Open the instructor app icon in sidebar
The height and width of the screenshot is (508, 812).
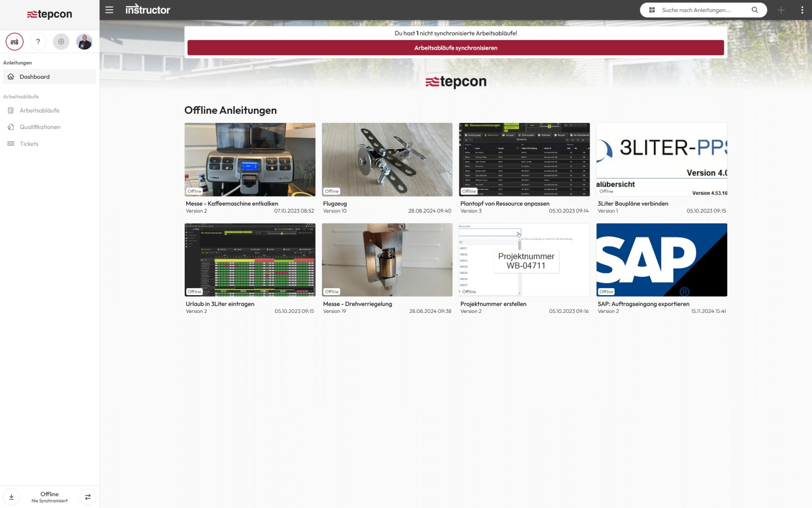pyautogui.click(x=15, y=42)
